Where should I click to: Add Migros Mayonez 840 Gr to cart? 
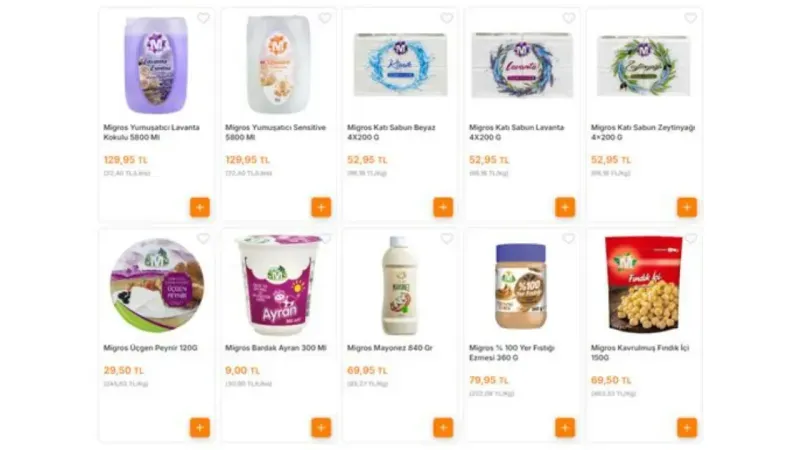click(443, 427)
